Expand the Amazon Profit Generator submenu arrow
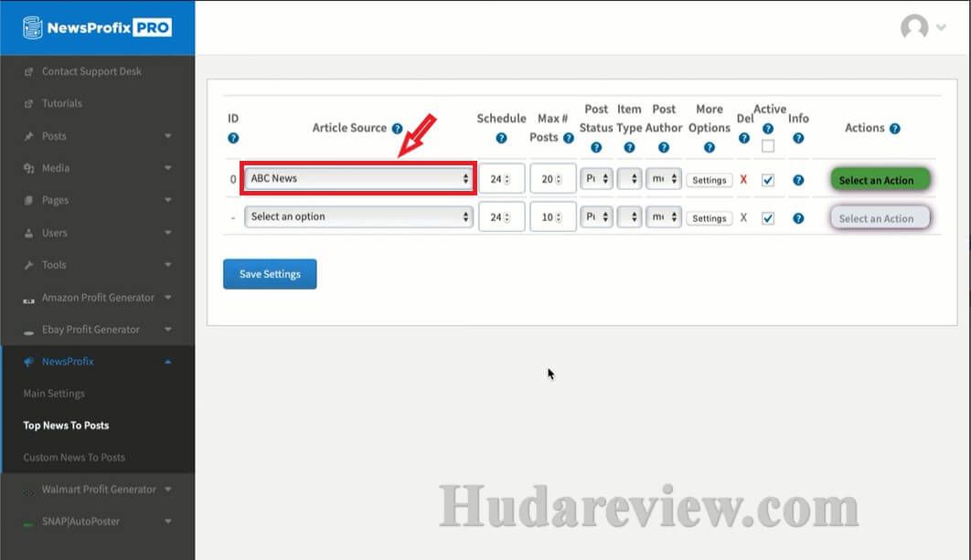This screenshot has width=971, height=560. click(x=168, y=298)
